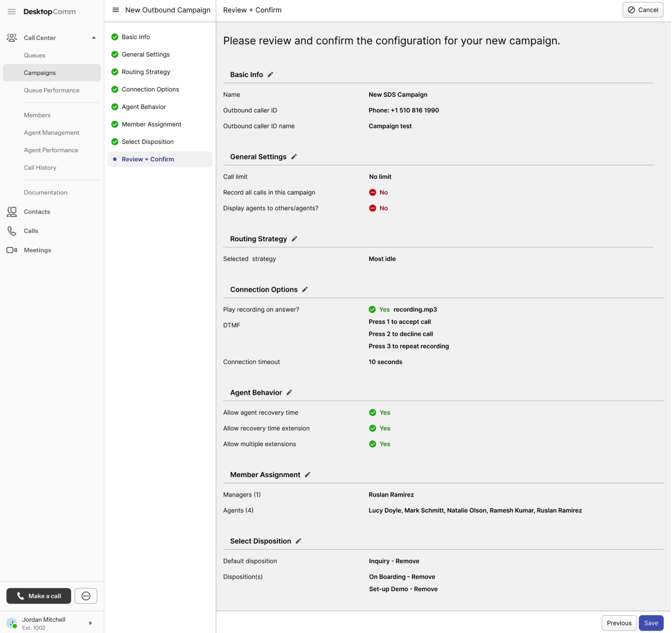Edit Member Assignment with pencil icon
This screenshot has width=672, height=633.
tap(307, 474)
